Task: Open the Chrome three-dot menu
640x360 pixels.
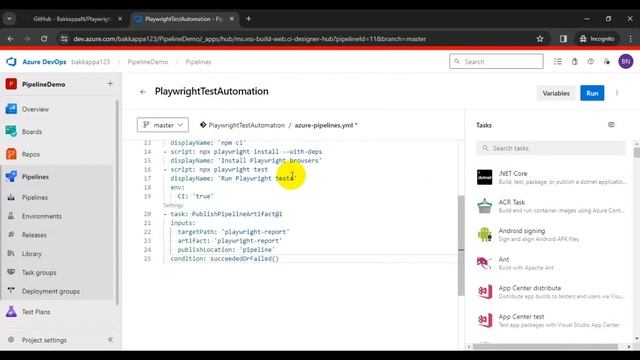Action: 631,39
